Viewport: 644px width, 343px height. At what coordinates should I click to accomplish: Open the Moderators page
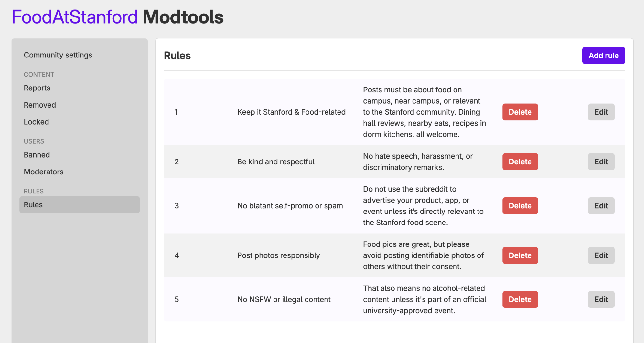click(43, 171)
